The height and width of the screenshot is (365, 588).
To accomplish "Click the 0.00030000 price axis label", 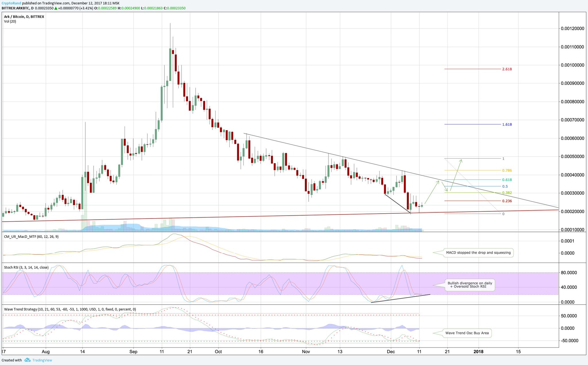I will [572, 193].
